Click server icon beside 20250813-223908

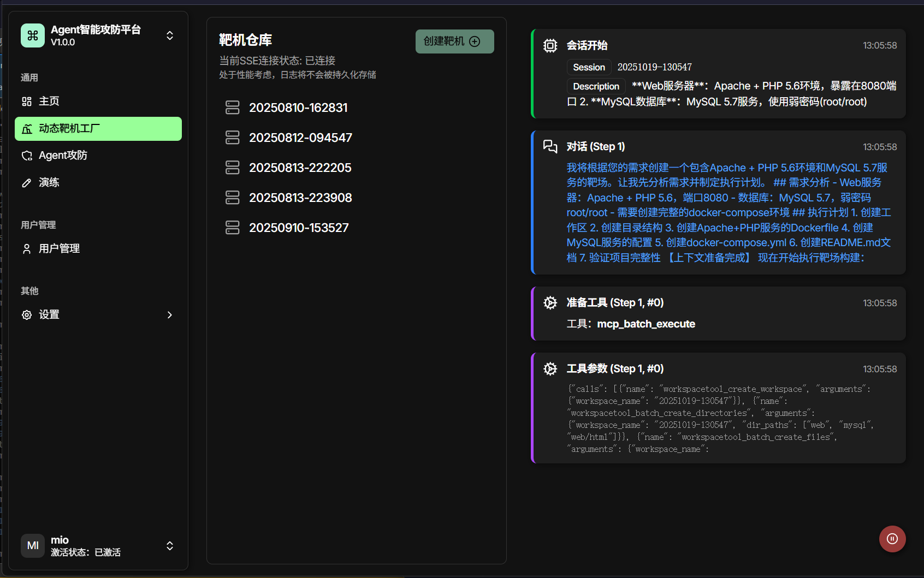coord(233,198)
